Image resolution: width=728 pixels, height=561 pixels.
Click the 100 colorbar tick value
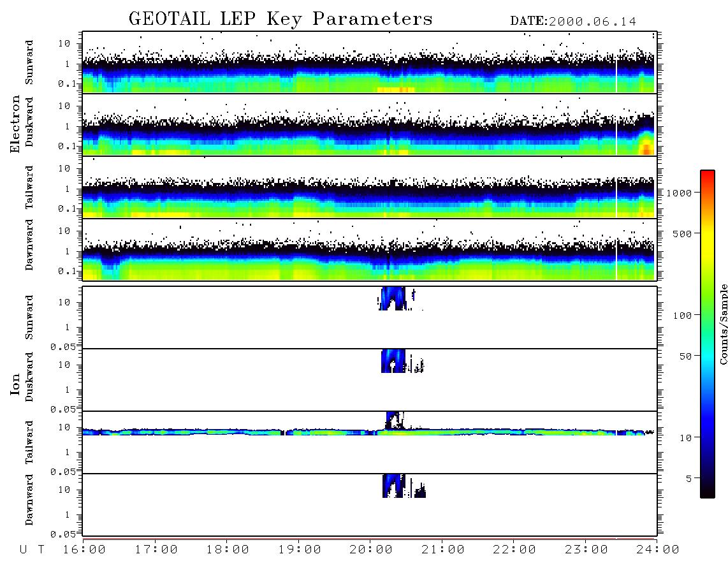682,316
